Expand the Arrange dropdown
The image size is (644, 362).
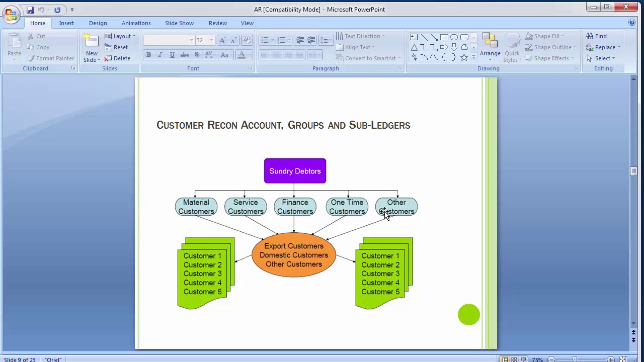click(x=490, y=47)
